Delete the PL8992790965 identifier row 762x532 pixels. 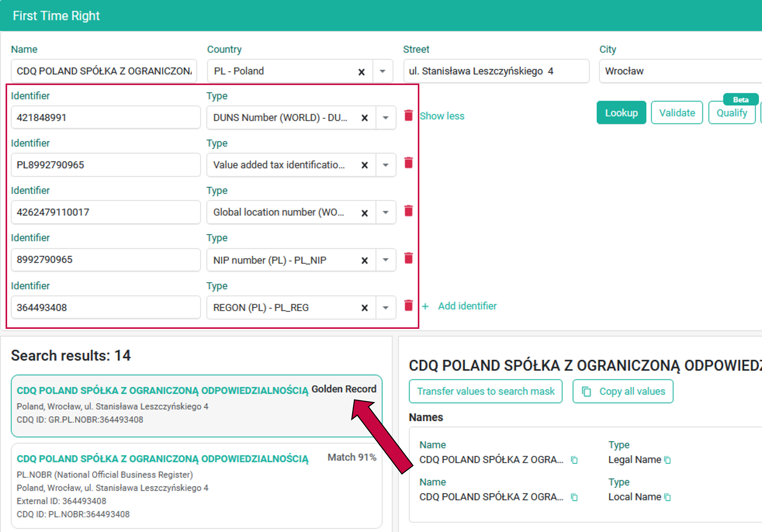[x=409, y=163]
